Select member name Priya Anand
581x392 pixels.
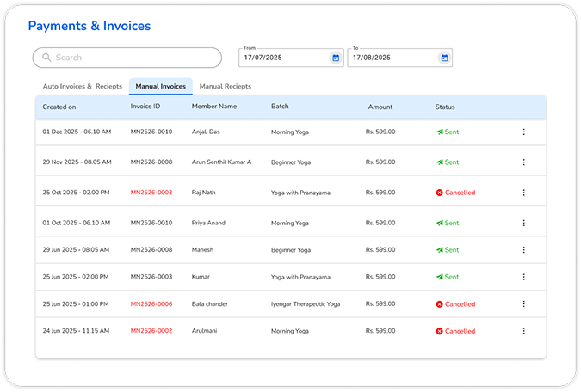click(x=208, y=223)
